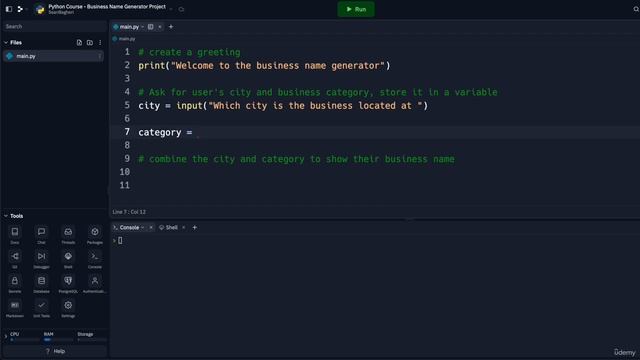
Task: Open the Threads tool
Action: 68,235
